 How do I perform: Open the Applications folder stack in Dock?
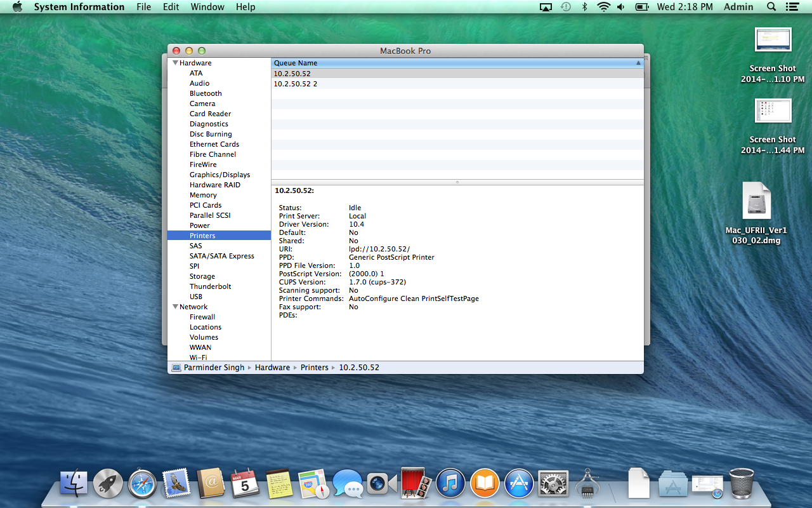[x=673, y=484]
